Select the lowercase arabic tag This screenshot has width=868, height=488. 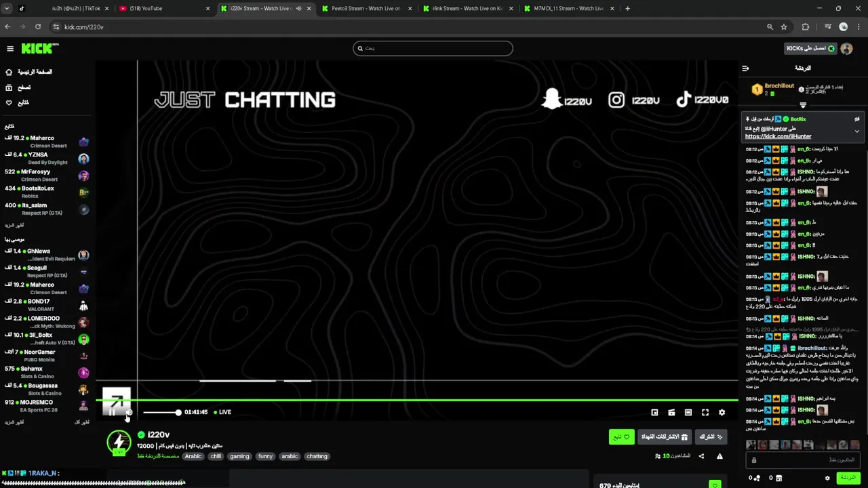[x=290, y=456]
